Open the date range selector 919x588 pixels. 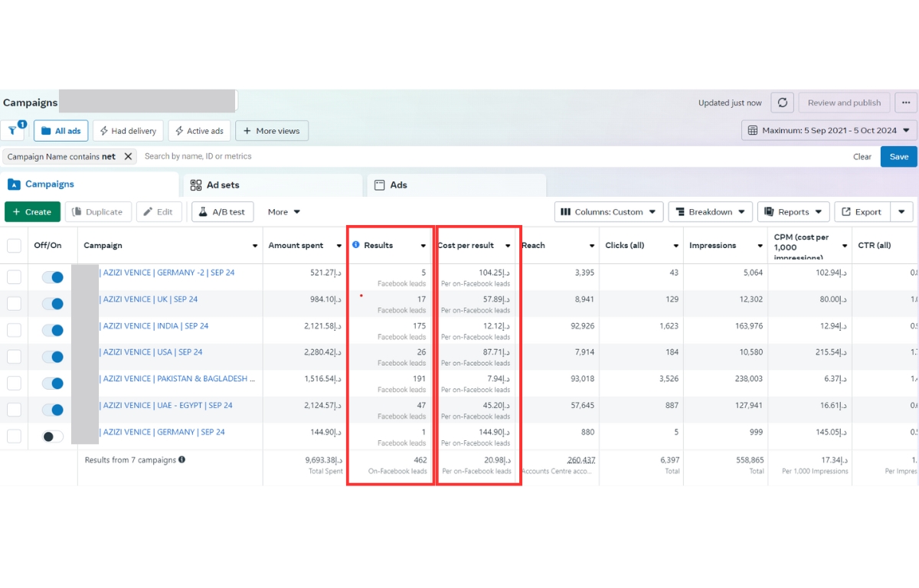pos(829,131)
